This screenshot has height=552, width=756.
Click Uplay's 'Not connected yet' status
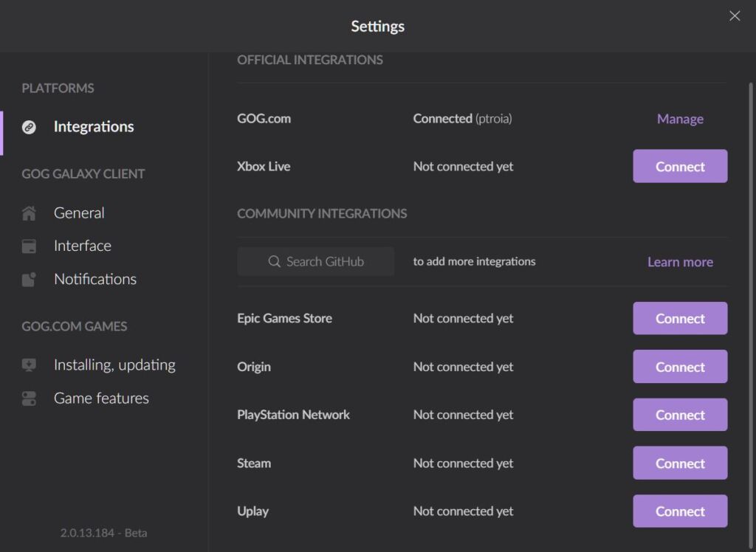click(x=463, y=511)
